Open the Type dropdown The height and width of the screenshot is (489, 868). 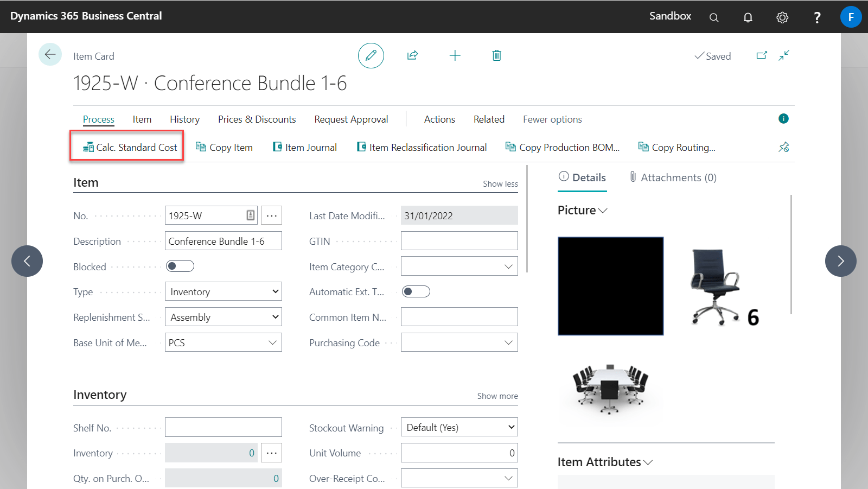click(x=224, y=291)
